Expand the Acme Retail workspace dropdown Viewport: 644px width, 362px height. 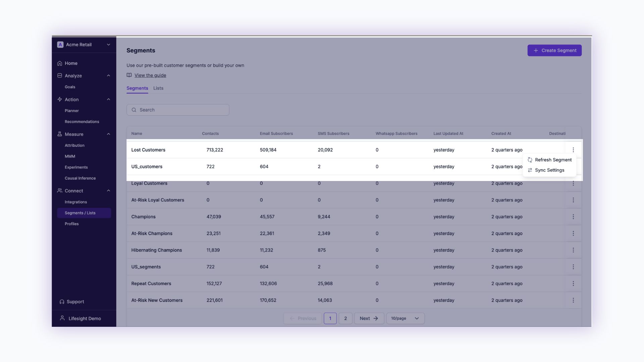108,45
